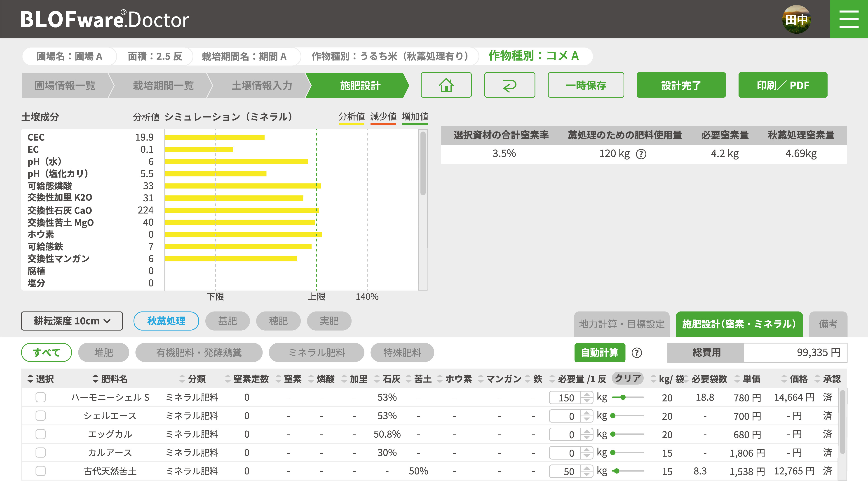Click the カルアース amount input field
The image size is (868, 488).
(x=565, y=453)
